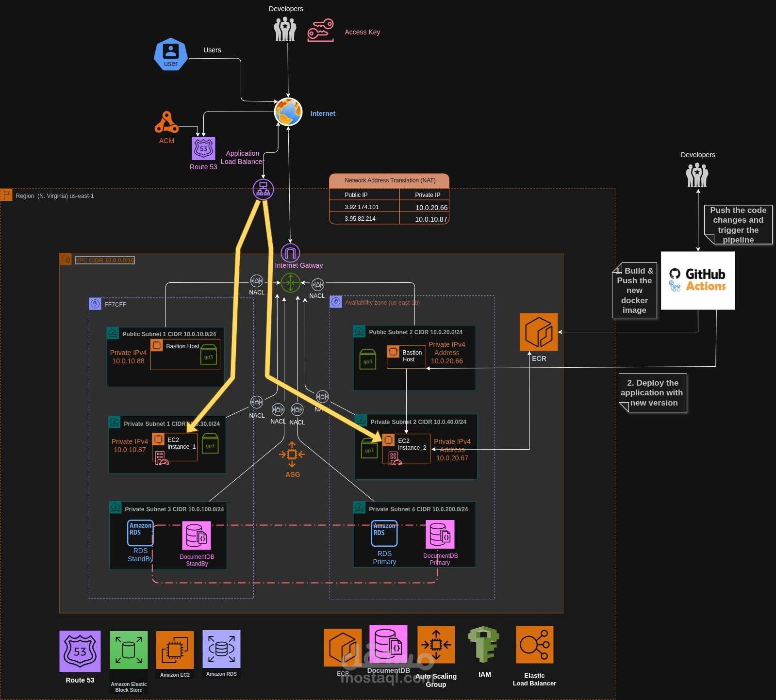776x700 pixels.
Task: Select the Application Load Balancer icon
Action: click(263, 189)
